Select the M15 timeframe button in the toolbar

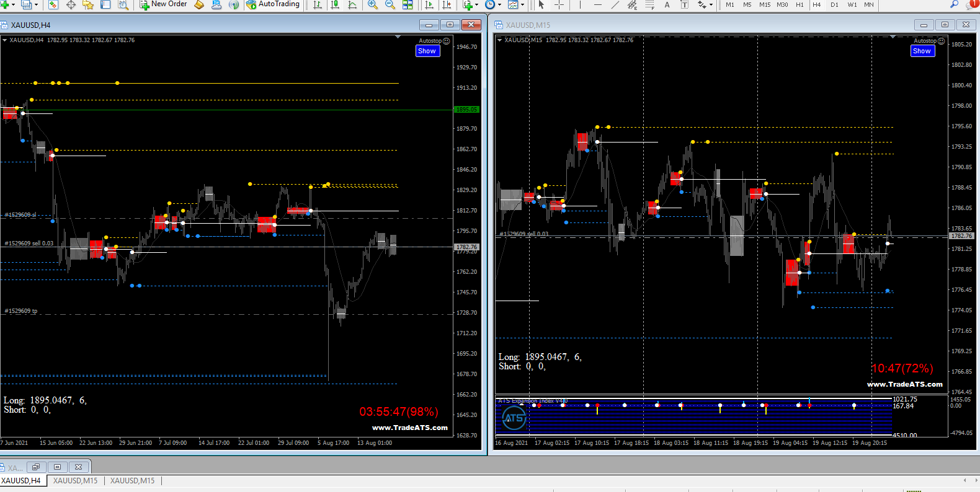point(765,4)
